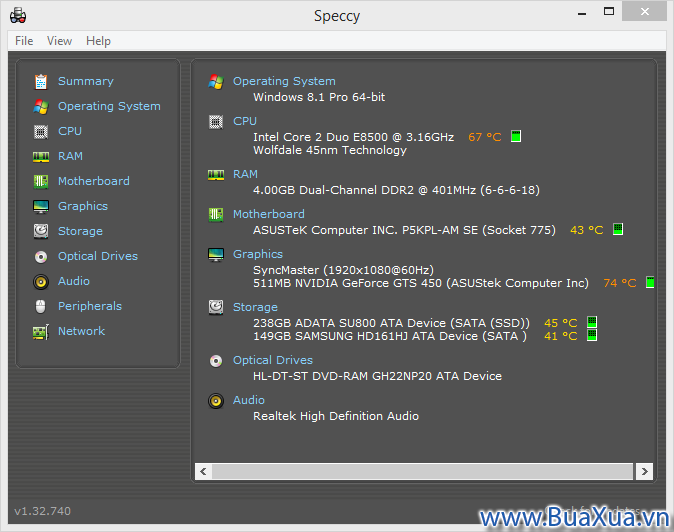
Task: Open the RAM heading link in summary
Action: click(x=245, y=174)
